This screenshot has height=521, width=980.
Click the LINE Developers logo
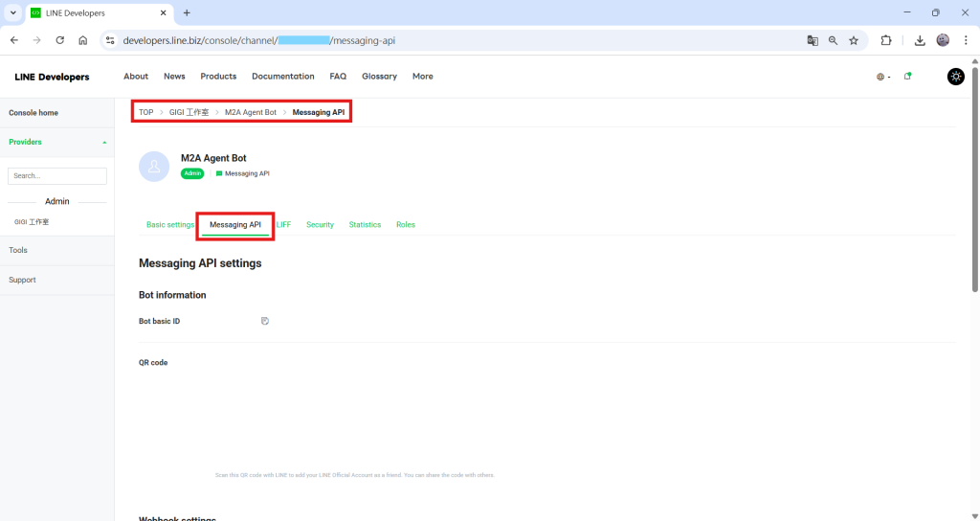[52, 77]
